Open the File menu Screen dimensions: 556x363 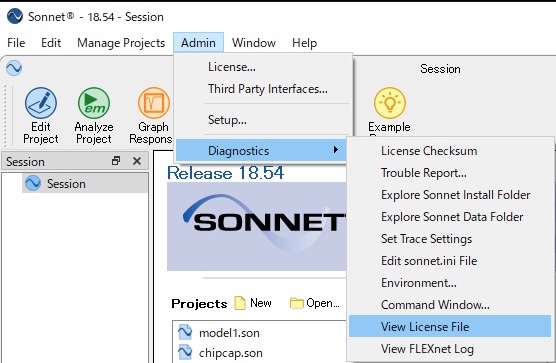tap(16, 43)
